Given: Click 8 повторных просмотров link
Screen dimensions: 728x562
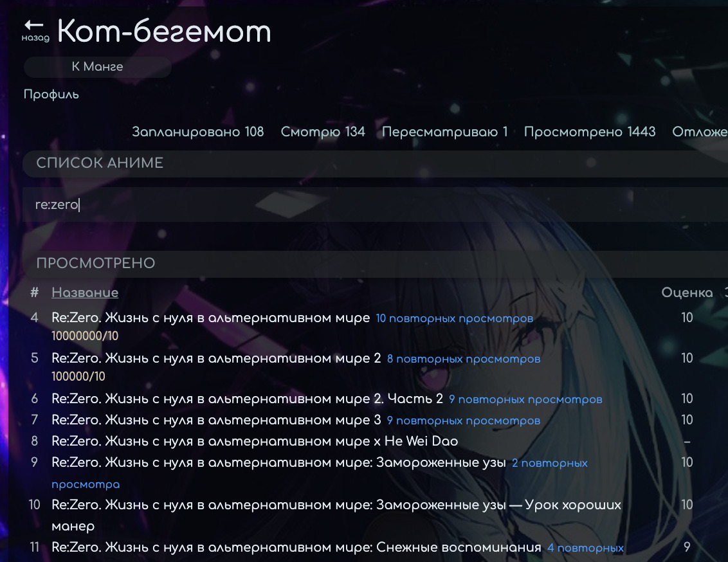Looking at the screenshot, I should point(463,359).
